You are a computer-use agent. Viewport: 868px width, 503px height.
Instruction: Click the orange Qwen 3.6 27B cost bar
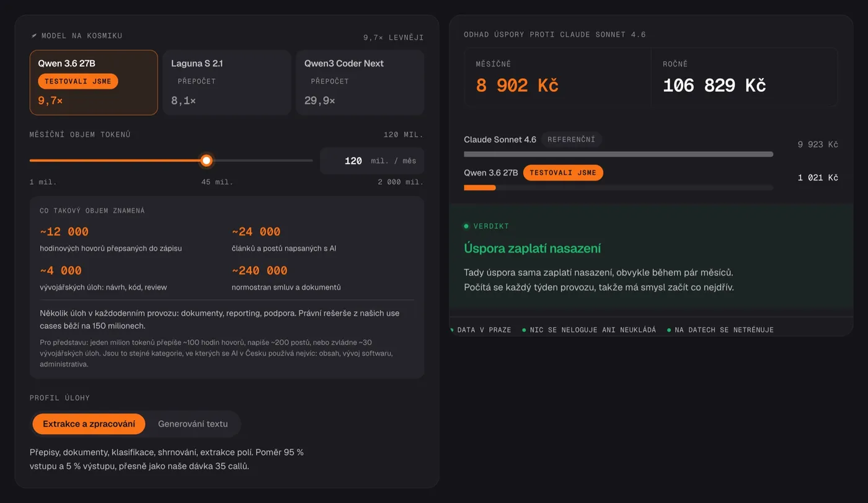tap(480, 187)
